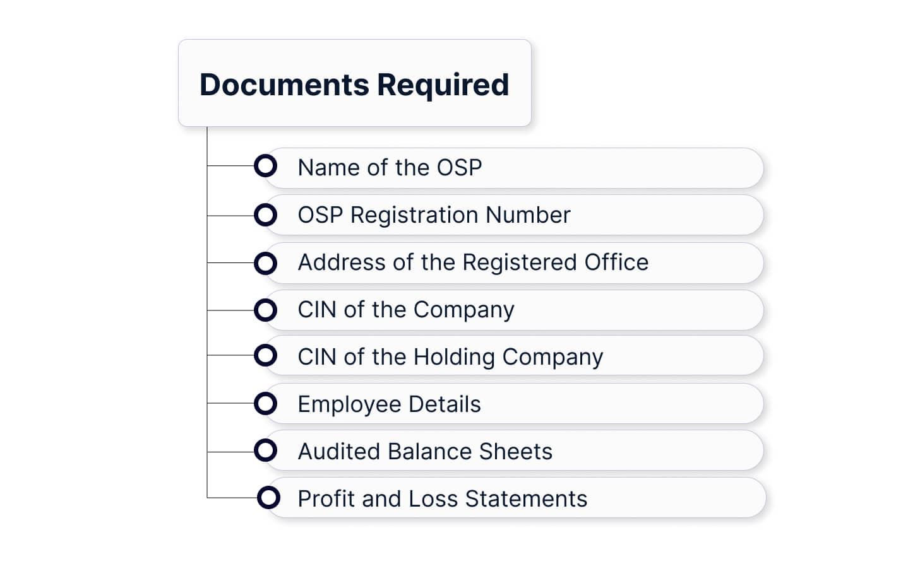920x588 pixels.
Task: Choose Address of the Registered Office item
Action: click(473, 262)
